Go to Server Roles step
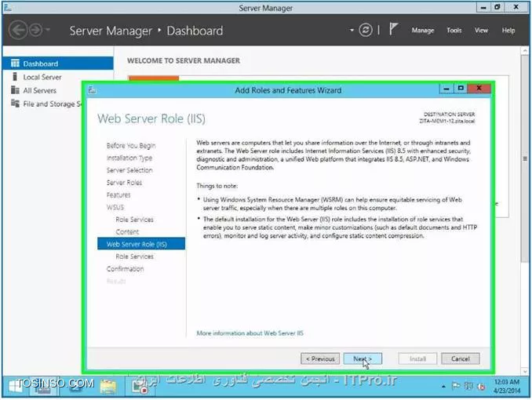The width and height of the screenshot is (532, 400). click(x=124, y=183)
